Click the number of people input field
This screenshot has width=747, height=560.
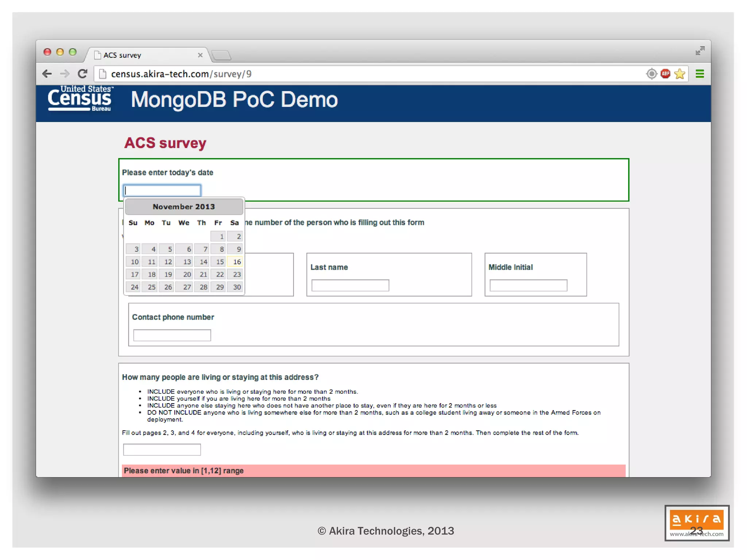pyautogui.click(x=162, y=450)
